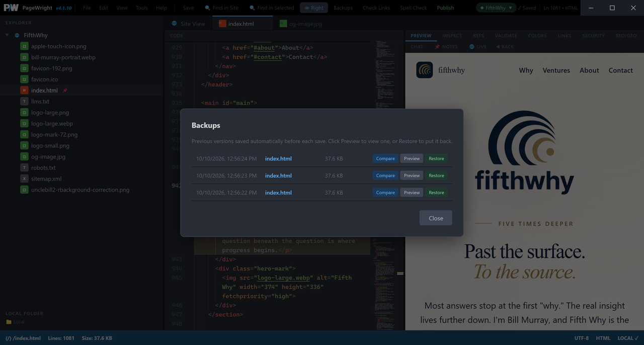Select apple-touch-icon.png image file icon
The image size is (644, 345).
click(x=24, y=46)
